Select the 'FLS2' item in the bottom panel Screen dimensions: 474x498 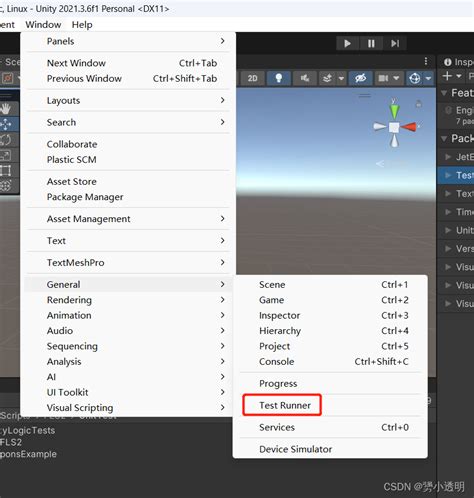coord(11,442)
